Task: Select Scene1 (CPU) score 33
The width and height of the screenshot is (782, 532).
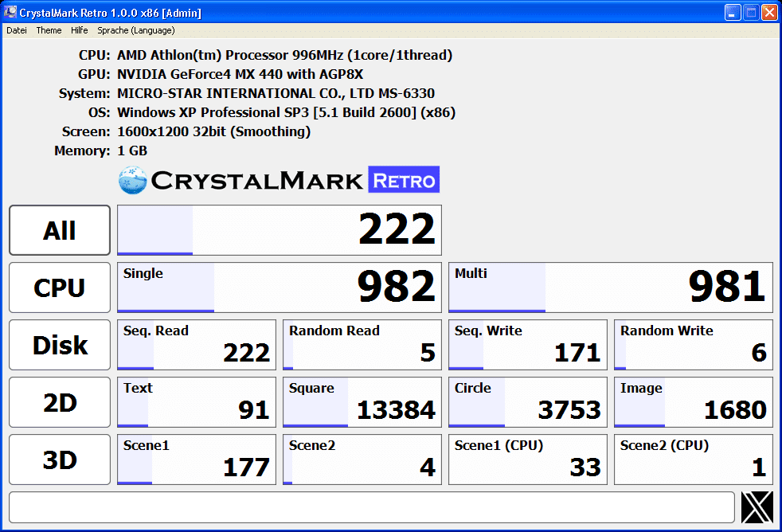Action: (528, 460)
